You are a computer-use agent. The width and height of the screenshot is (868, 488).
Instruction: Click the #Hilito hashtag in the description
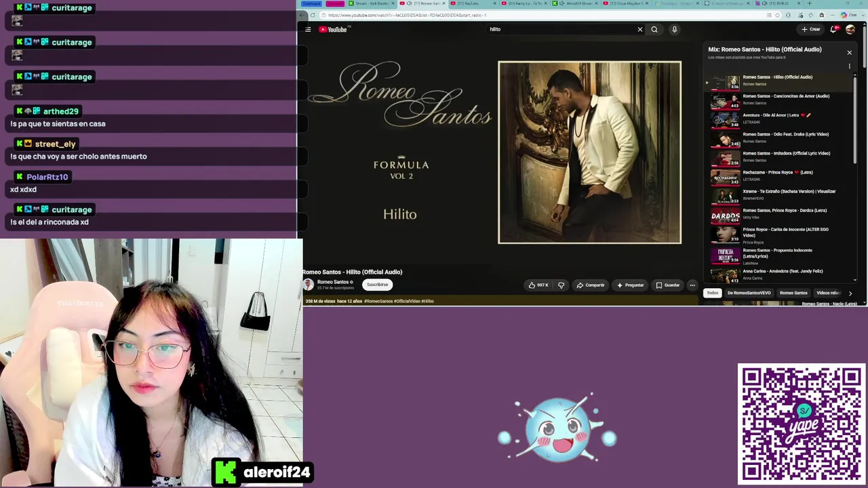tap(427, 301)
